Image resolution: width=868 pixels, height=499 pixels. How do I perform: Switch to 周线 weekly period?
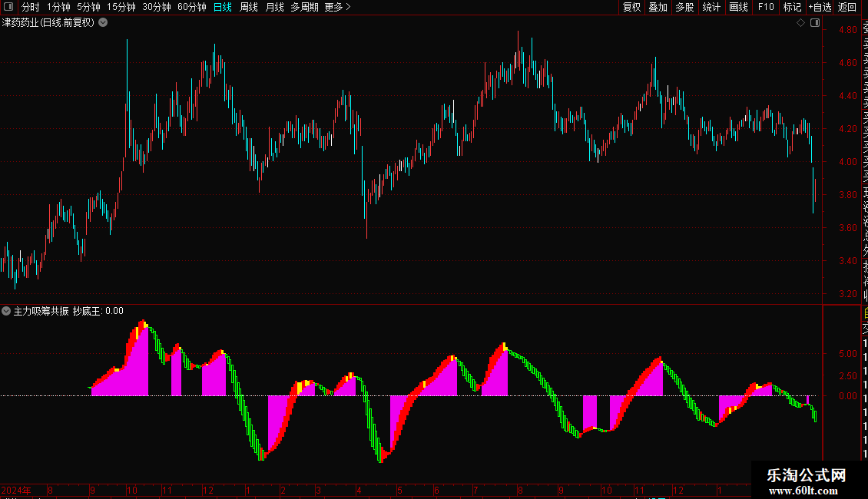pyautogui.click(x=249, y=7)
